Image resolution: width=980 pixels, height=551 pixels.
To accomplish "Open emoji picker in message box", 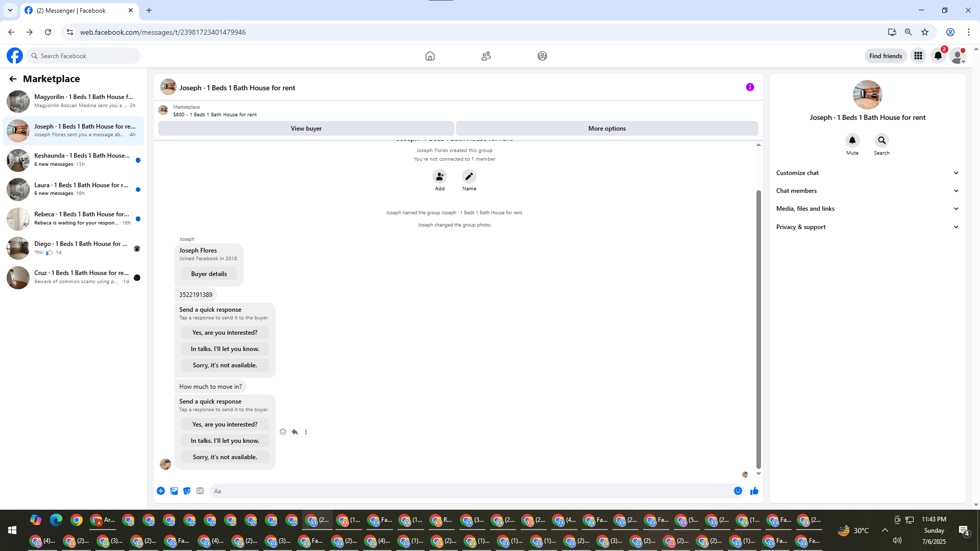I will [738, 491].
